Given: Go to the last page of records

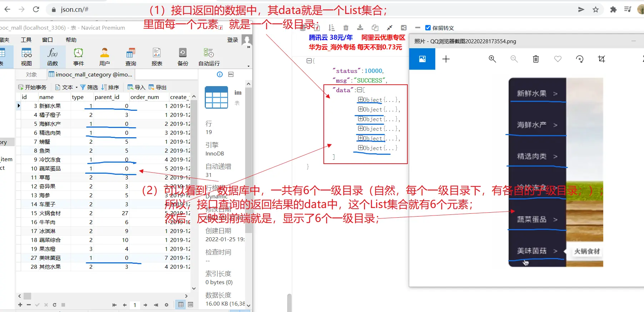Looking at the screenshot, I should pos(156,305).
